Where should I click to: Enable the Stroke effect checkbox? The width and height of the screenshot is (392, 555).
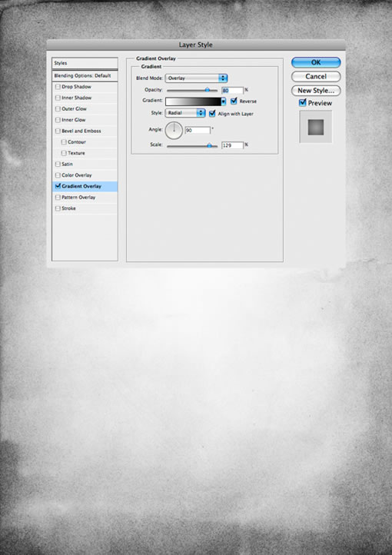58,208
